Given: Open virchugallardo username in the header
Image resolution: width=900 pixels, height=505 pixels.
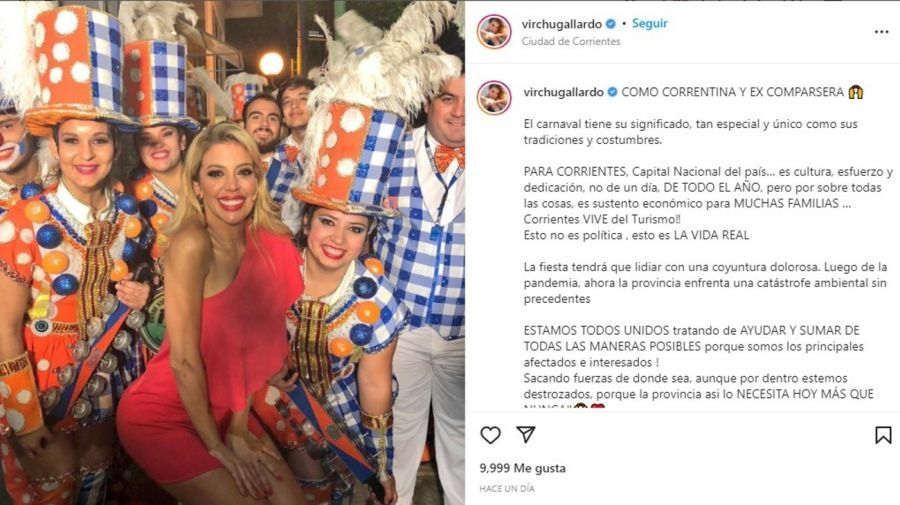Looking at the screenshot, I should click(x=561, y=24).
